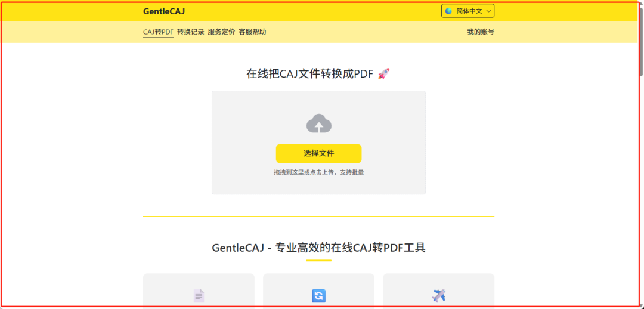Click the GentleCAJ logo in header

point(164,11)
